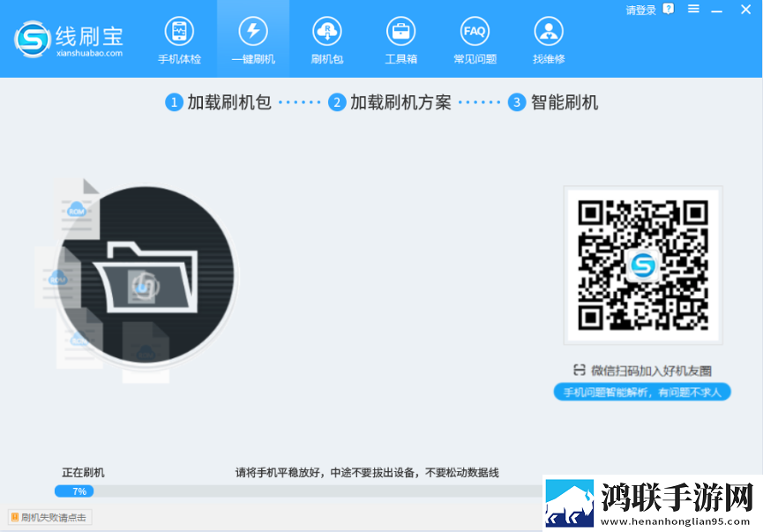This screenshot has height=532, width=763.
Task: Click the xianshuabao.com site text
Action: 90,53
